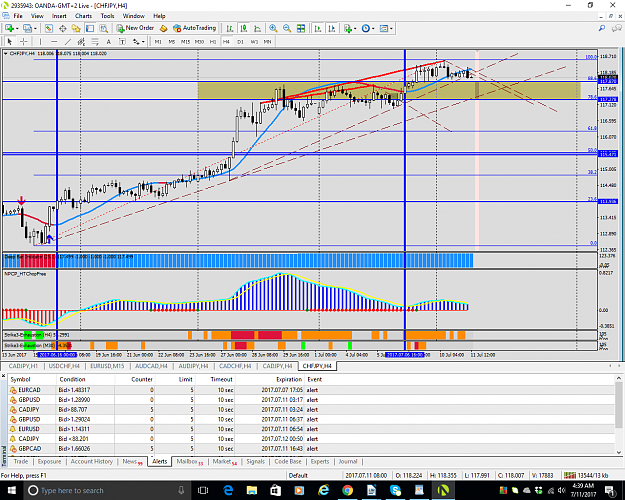Open the Insert menu
Viewport: 625px width, 500px height.
pos(59,16)
